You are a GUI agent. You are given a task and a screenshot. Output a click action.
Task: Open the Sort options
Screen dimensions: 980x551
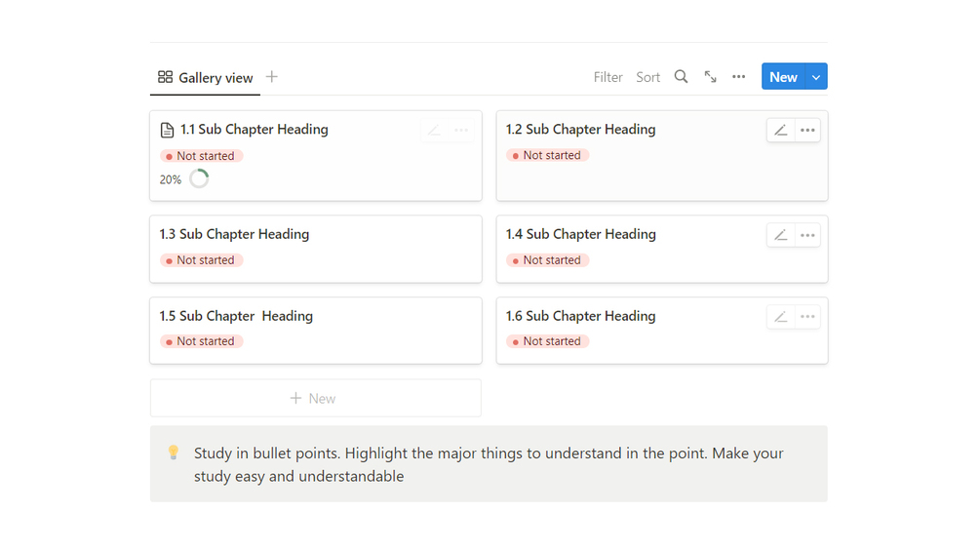click(648, 77)
